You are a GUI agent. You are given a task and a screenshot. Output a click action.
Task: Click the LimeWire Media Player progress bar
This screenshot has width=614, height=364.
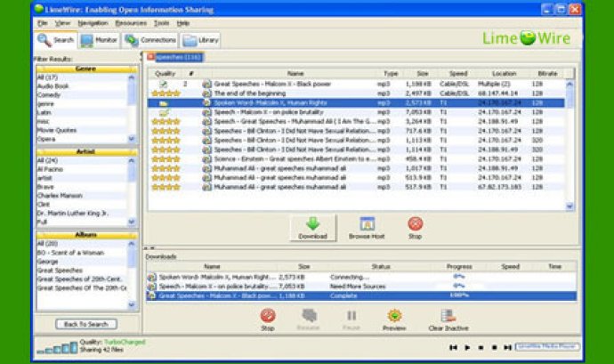point(547,347)
